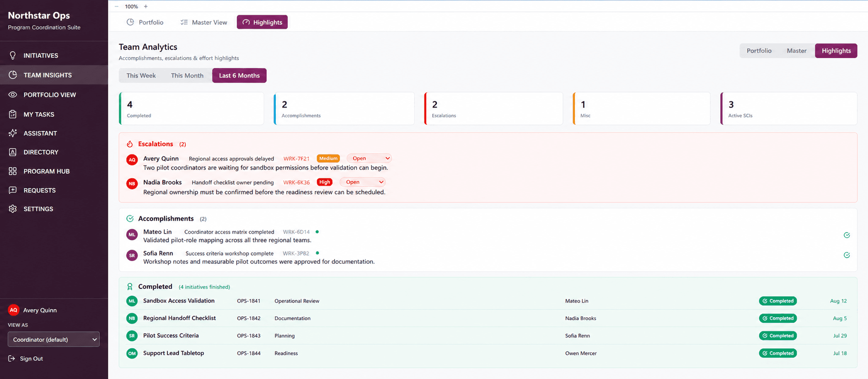Open status dropdown for WRK-7F21 escalation

pos(370,158)
